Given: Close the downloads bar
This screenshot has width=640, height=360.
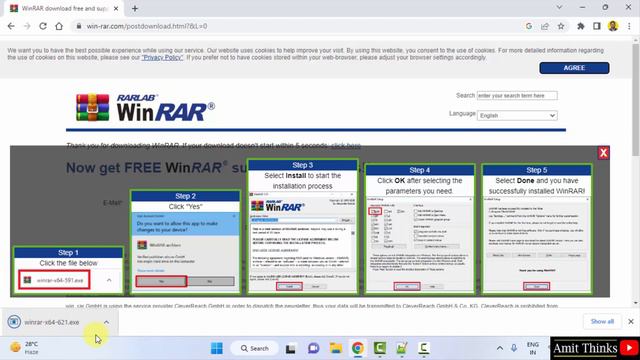Looking at the screenshot, I should point(631,322).
